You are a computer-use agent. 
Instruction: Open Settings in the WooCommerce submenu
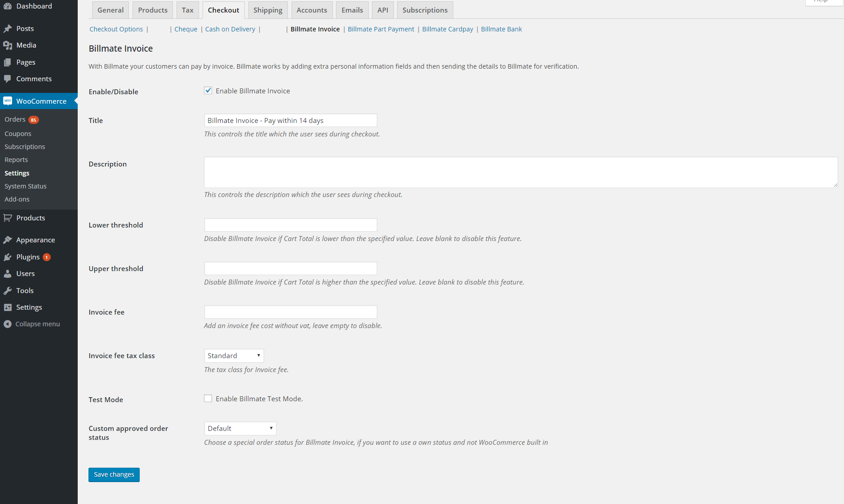pos(17,173)
